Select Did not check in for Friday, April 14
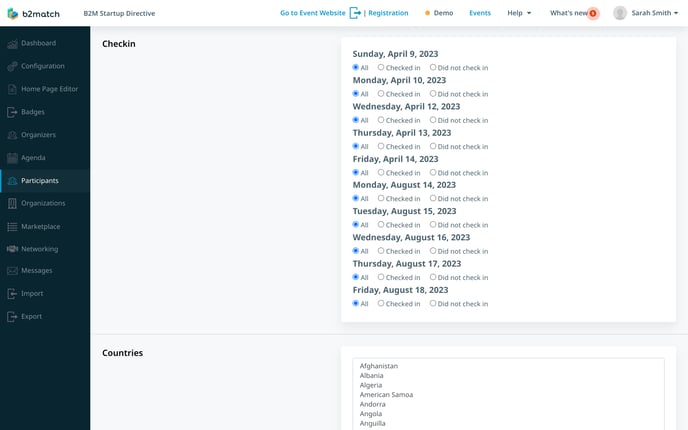The width and height of the screenshot is (688, 430). (433, 172)
